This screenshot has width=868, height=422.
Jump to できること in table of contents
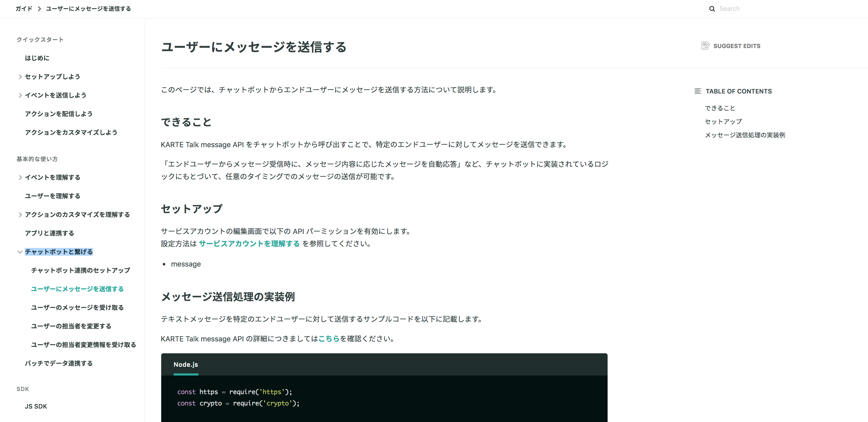coord(720,108)
